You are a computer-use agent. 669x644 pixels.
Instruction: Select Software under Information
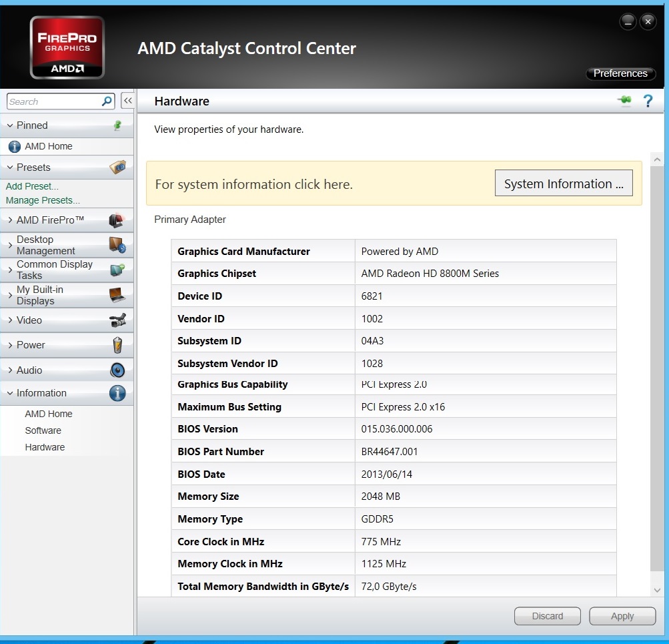43,430
